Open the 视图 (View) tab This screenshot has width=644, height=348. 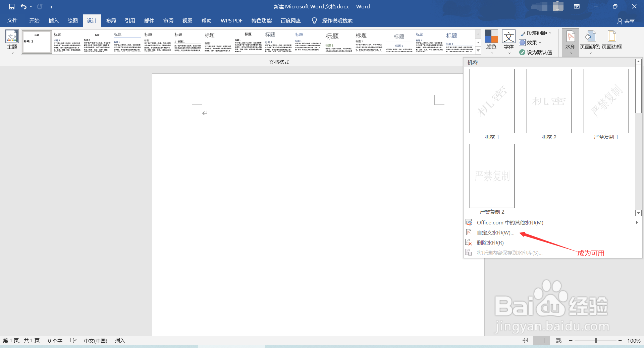pyautogui.click(x=187, y=21)
